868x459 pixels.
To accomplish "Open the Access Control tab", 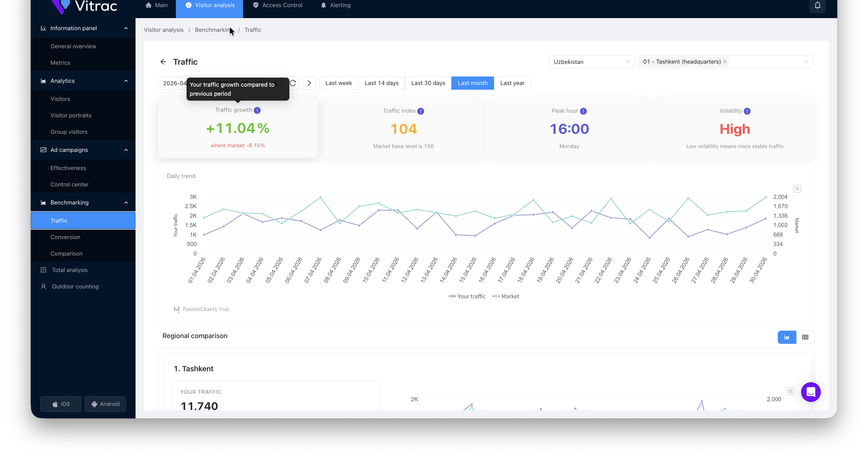I will pos(277,5).
